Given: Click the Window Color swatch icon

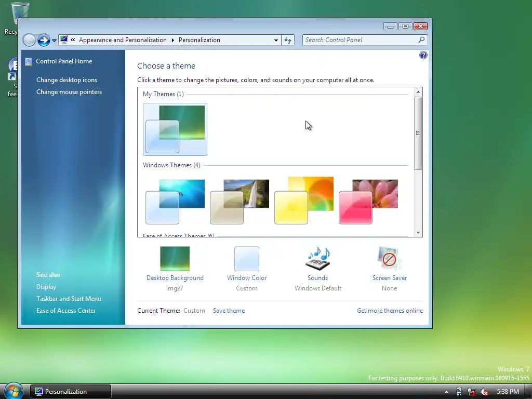Looking at the screenshot, I should 247,259.
